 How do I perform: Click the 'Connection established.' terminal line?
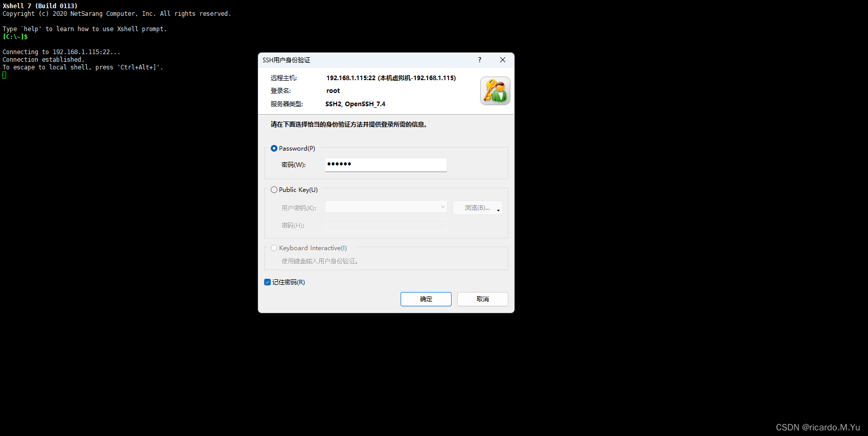tap(43, 60)
